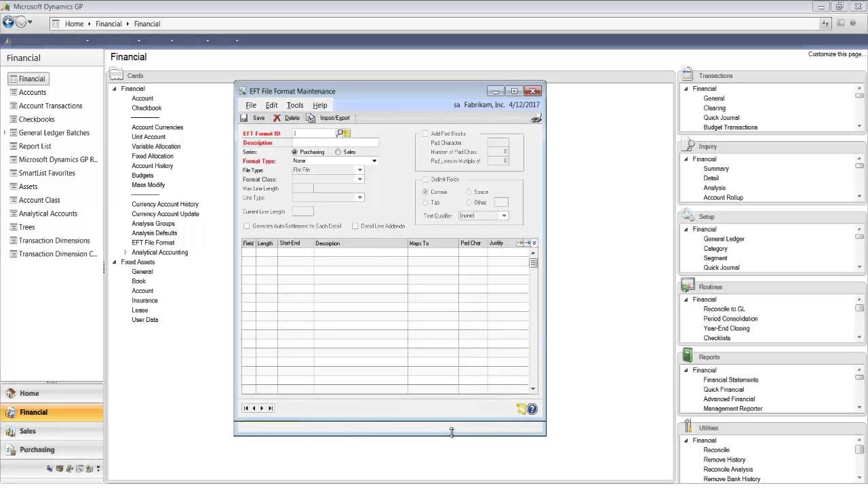Click the Save toolbar button
Image resolution: width=868 pixels, height=488 pixels.
pos(252,118)
